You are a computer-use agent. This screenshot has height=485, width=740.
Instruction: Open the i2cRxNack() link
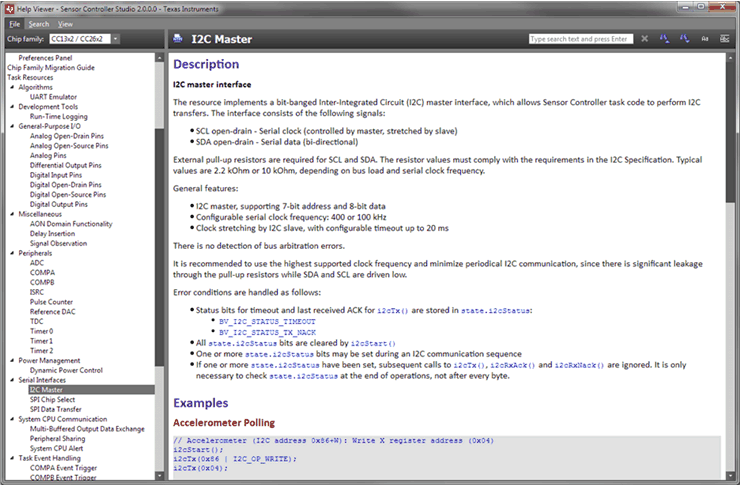(x=579, y=365)
